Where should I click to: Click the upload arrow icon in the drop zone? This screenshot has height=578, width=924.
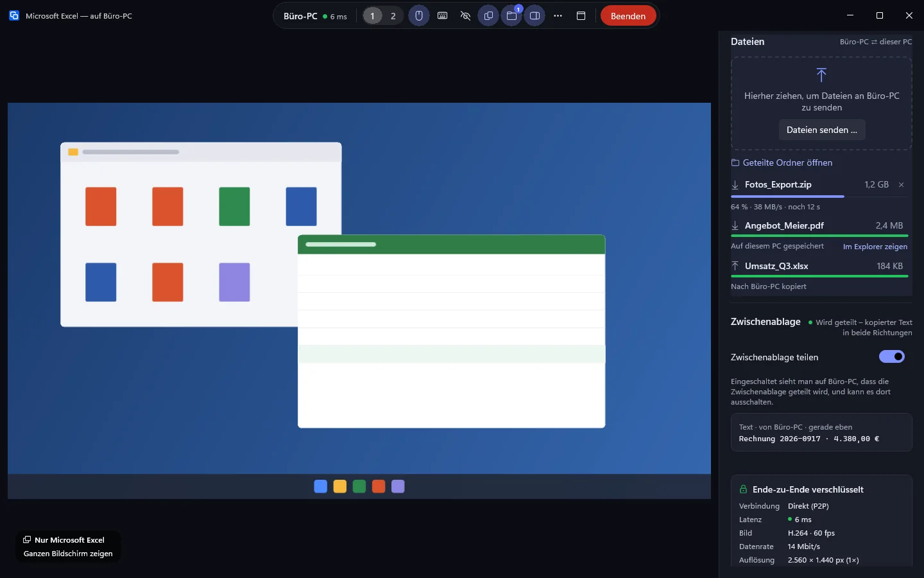[x=821, y=74]
